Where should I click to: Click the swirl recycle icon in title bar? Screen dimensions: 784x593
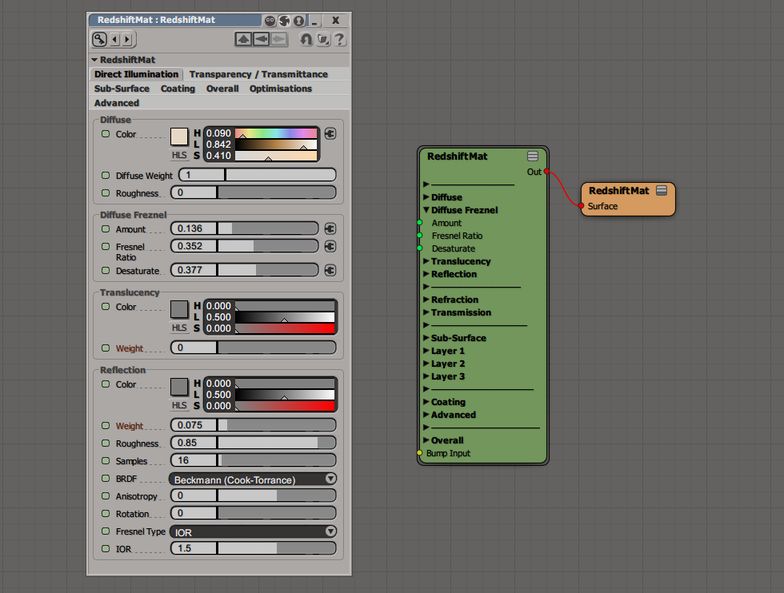pos(284,20)
